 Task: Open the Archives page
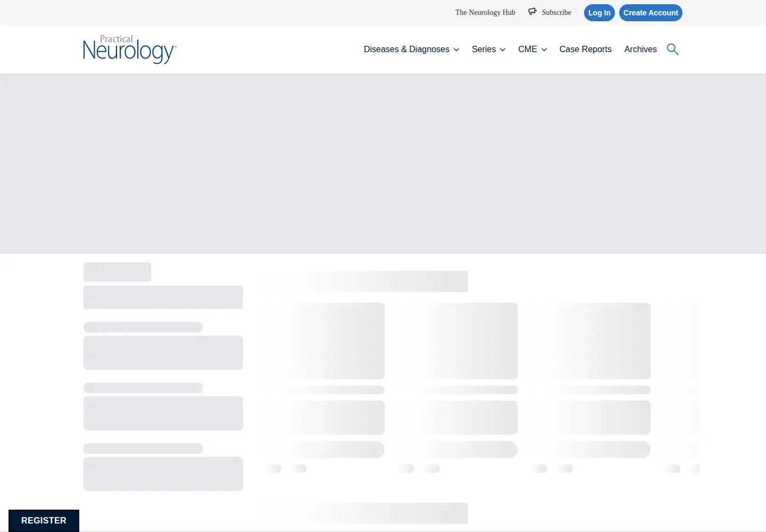640,49
